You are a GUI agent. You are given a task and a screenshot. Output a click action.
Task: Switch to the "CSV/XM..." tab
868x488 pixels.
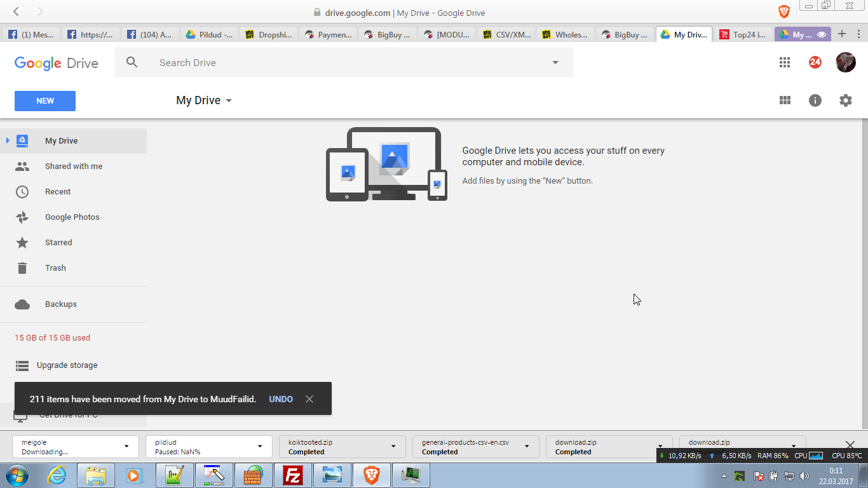(506, 34)
